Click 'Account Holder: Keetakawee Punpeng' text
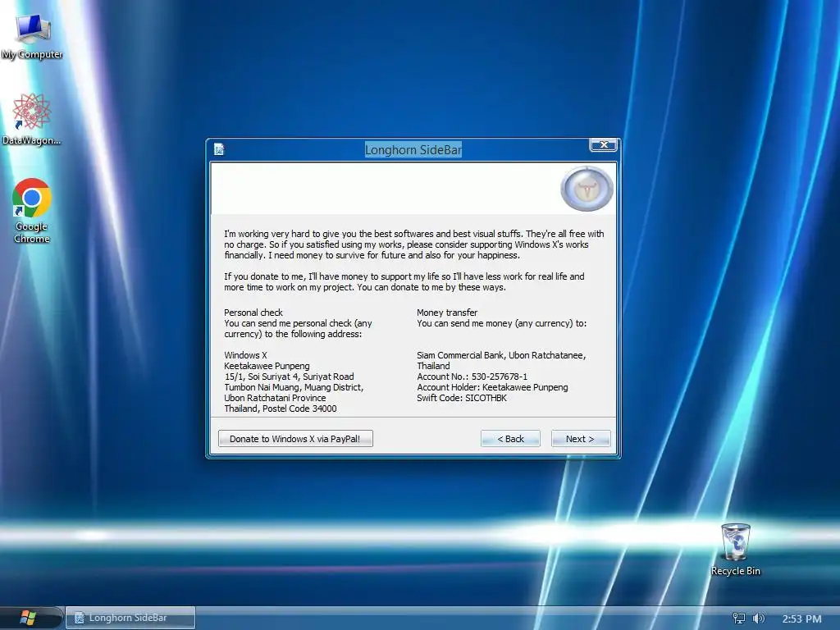 (492, 387)
